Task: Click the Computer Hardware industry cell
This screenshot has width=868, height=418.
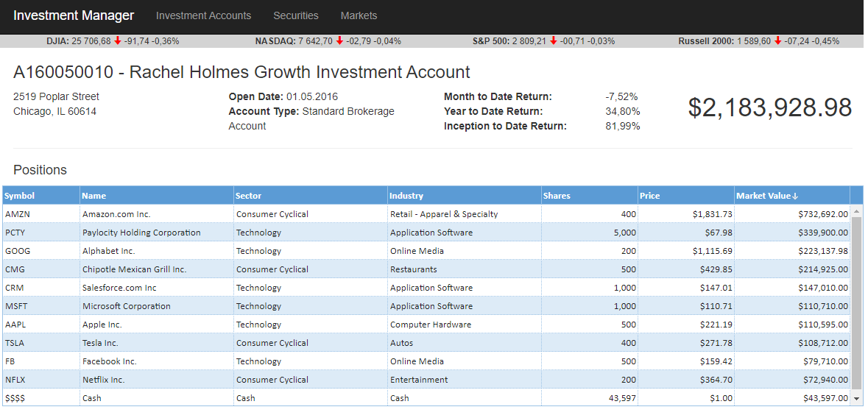Action: point(465,325)
